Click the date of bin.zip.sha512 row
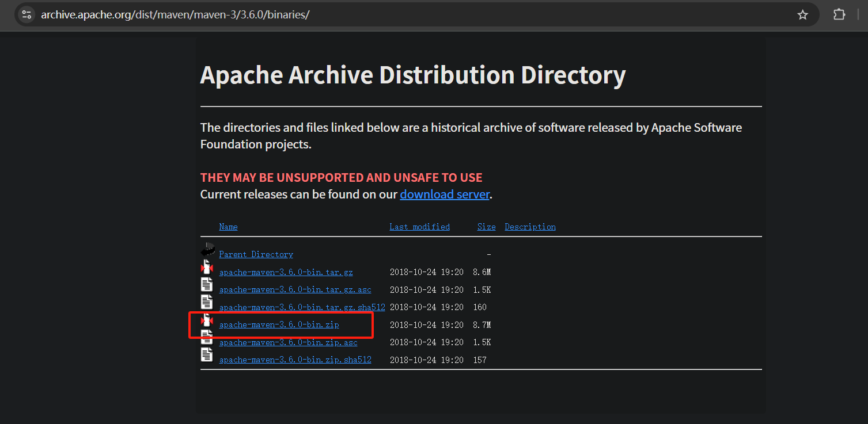Viewport: 868px width, 424px height. pos(426,360)
